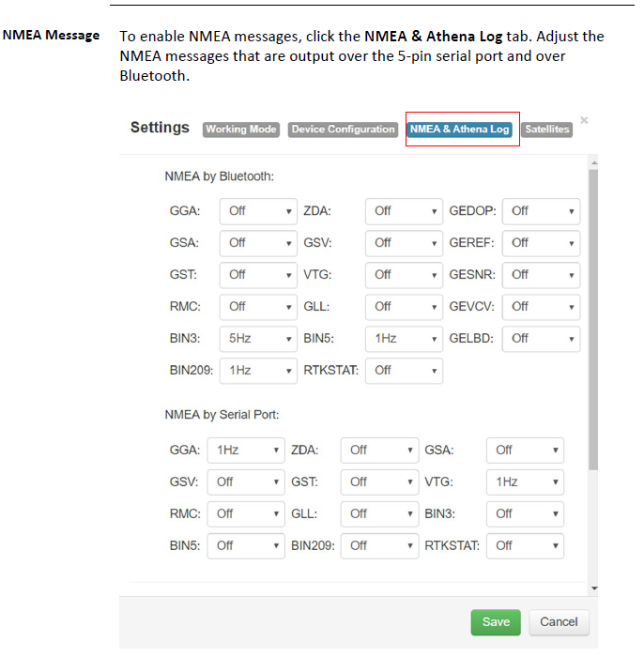Open the Bluetooth BIN5 1Hz dropdown

point(404,339)
